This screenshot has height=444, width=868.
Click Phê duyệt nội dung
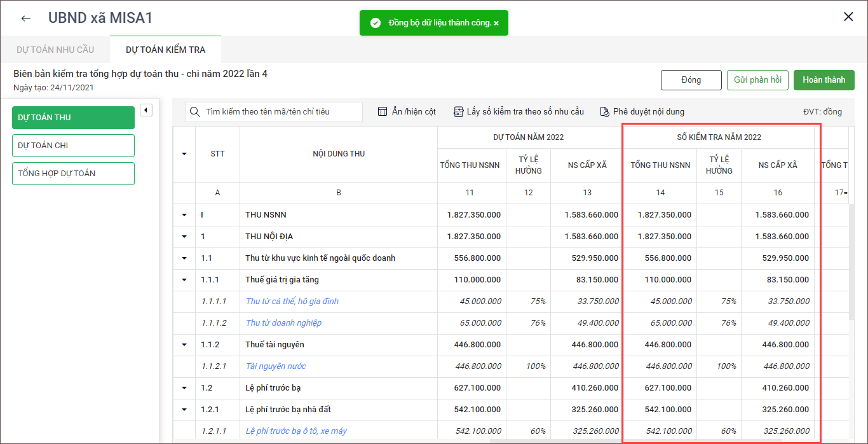click(x=642, y=112)
